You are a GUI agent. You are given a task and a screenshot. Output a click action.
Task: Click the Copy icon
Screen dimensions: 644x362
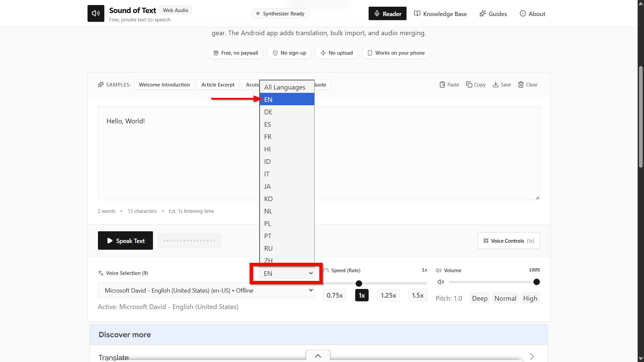[469, 85]
